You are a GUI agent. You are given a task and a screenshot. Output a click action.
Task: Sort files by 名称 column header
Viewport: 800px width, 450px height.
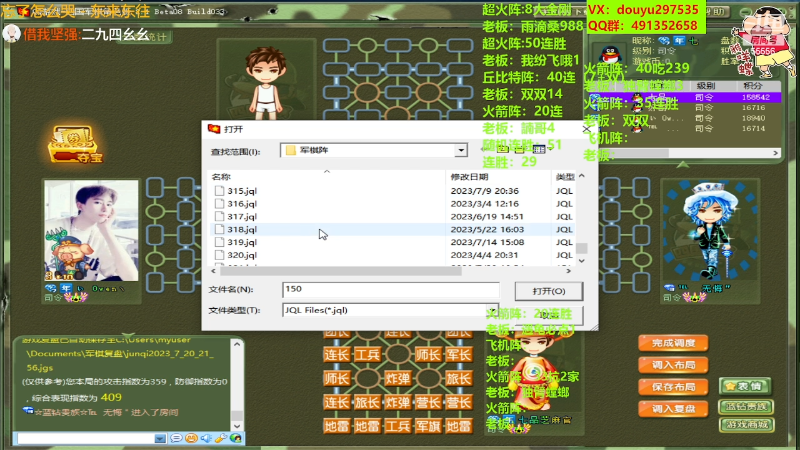click(327, 177)
